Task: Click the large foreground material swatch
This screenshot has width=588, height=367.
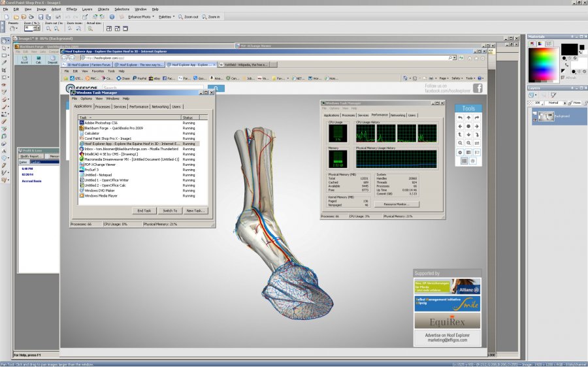Action: pos(569,49)
